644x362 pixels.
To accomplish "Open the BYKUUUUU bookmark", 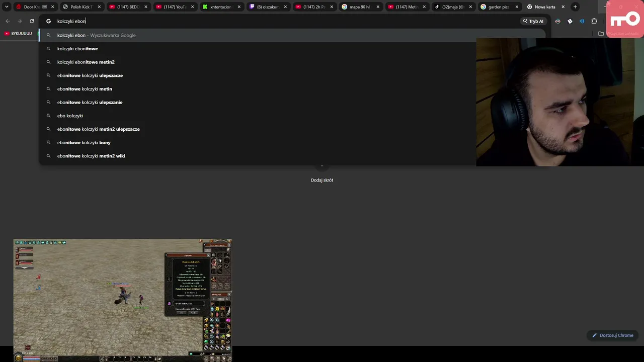I will point(18,34).
